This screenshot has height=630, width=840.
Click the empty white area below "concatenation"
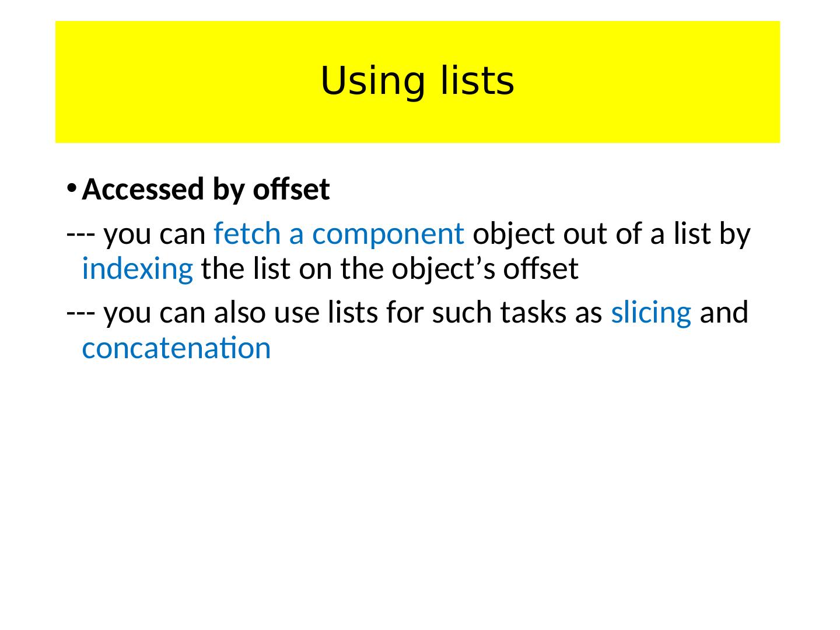417,478
